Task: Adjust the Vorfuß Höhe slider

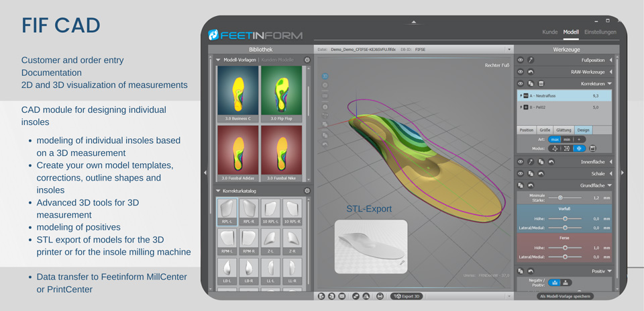Action: click(565, 219)
